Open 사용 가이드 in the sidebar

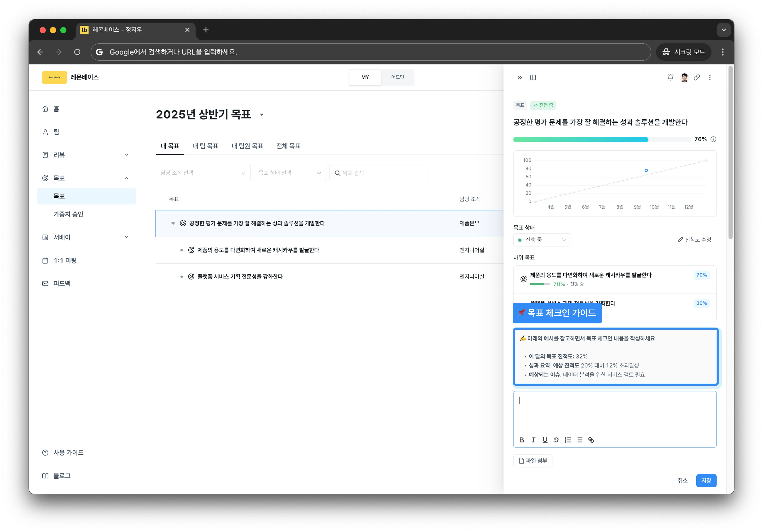(x=86, y=453)
